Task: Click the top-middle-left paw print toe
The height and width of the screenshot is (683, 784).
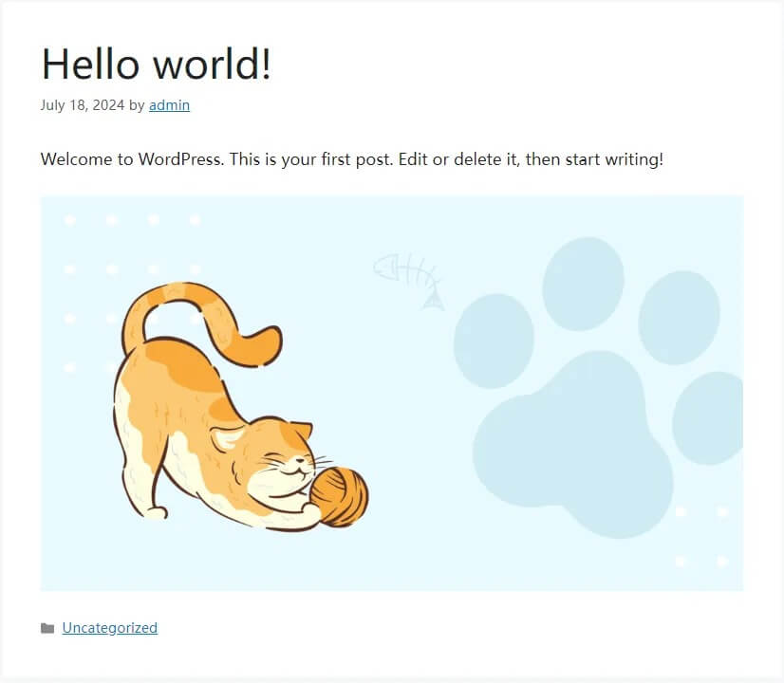Action: click(583, 284)
